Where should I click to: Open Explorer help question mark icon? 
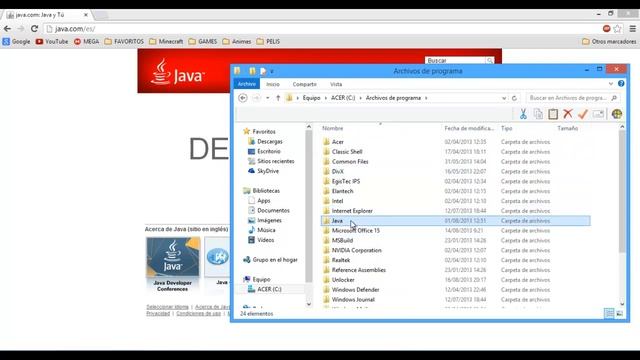[621, 84]
